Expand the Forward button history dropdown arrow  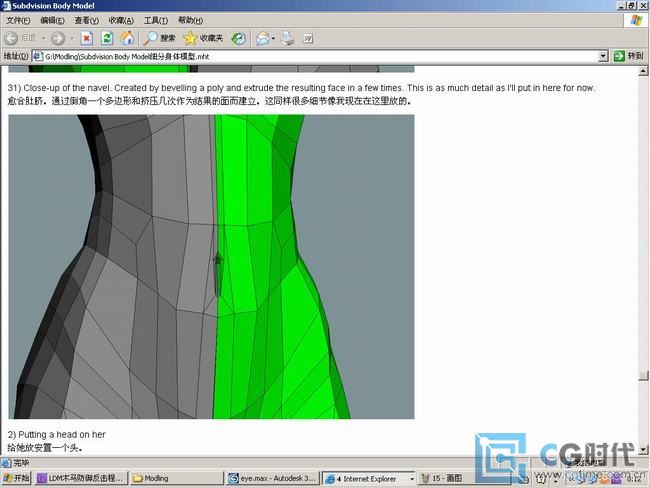coord(72,38)
